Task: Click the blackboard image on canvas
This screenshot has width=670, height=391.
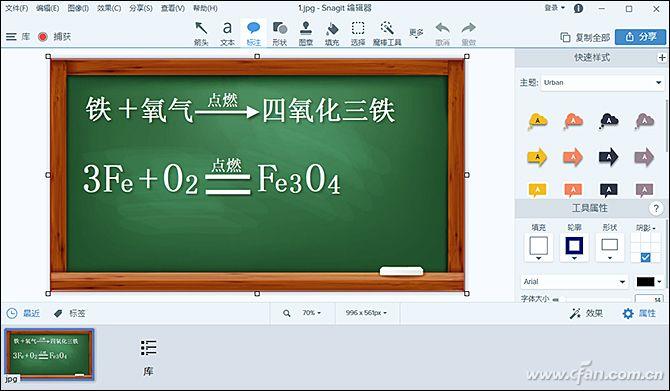Action: (257, 175)
